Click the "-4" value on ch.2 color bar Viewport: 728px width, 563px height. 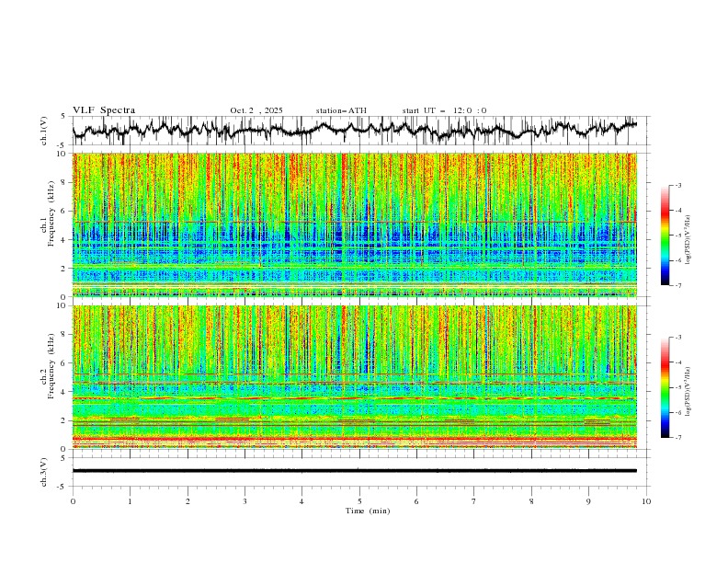(677, 362)
